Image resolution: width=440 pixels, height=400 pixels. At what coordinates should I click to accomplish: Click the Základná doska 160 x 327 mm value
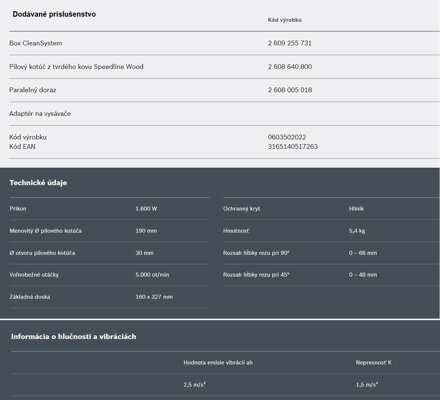coord(154,297)
